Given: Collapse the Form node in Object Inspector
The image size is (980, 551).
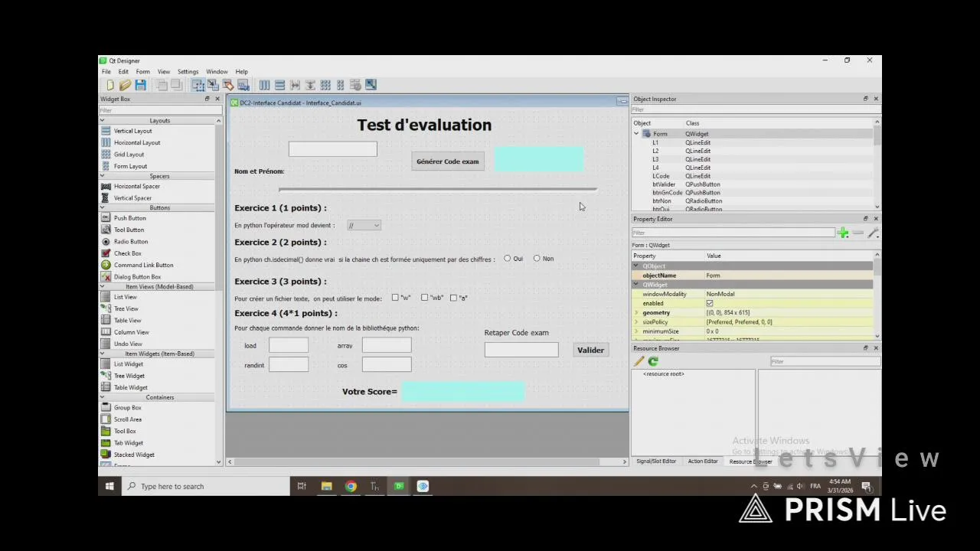Looking at the screenshot, I should pos(636,134).
